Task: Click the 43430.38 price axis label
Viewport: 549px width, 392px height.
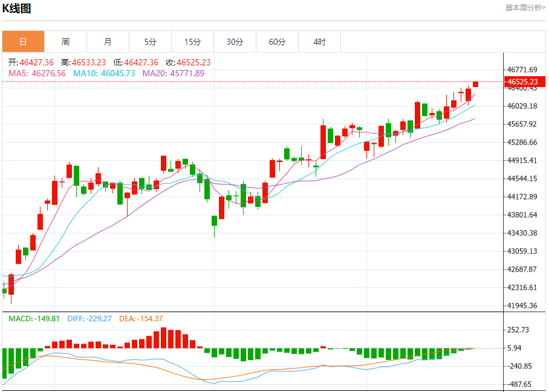Action: pyautogui.click(x=522, y=233)
